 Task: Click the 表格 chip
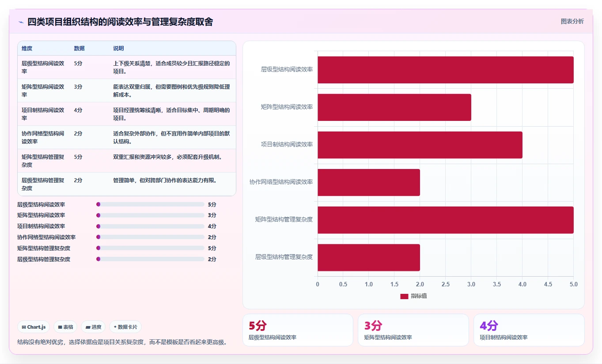point(65,327)
